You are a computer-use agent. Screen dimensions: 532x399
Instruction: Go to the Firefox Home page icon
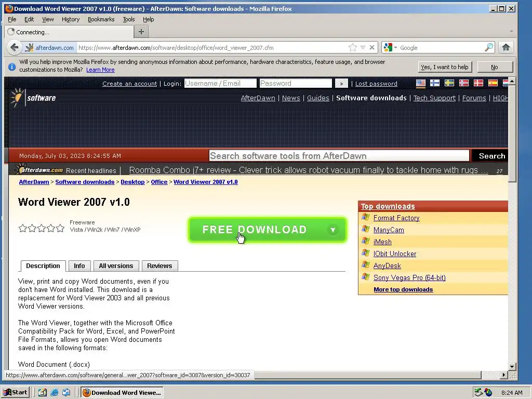[x=506, y=47]
